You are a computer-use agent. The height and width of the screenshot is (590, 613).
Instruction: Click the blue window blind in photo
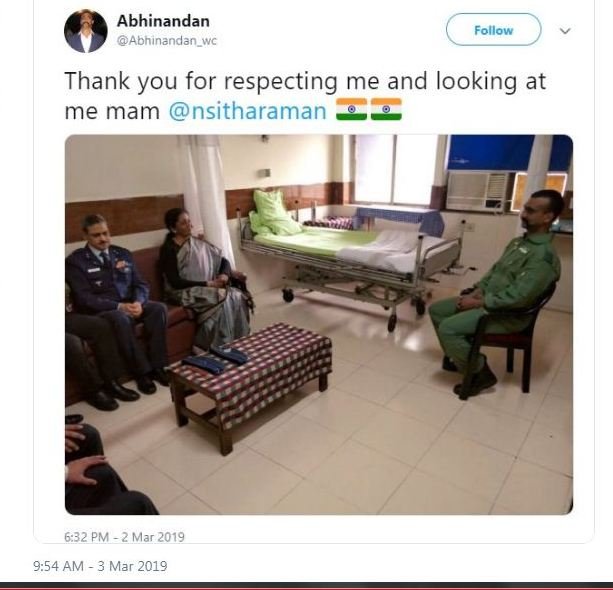tap(508, 152)
